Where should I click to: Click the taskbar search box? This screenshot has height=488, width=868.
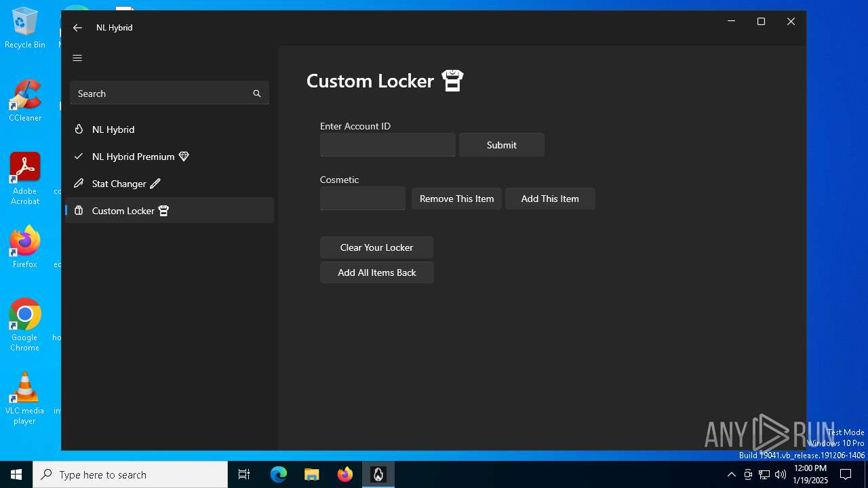click(x=130, y=474)
